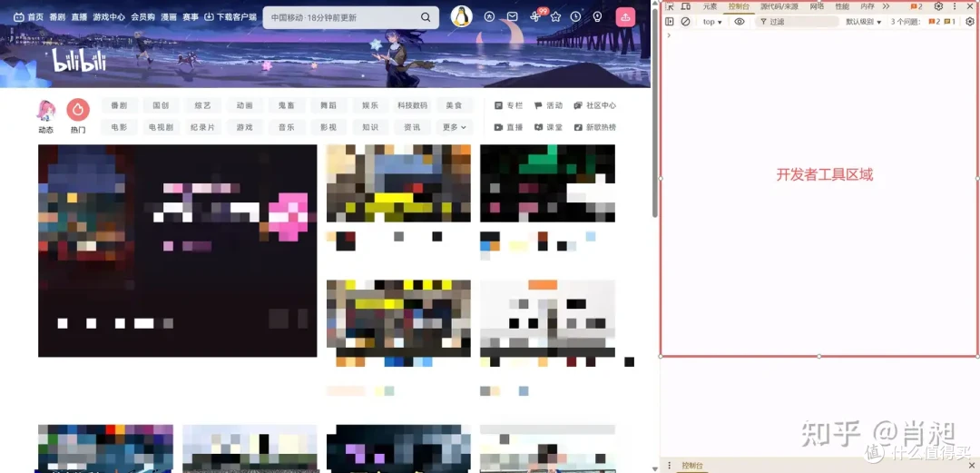Open the favorites star icon
The width and height of the screenshot is (980, 473).
(555, 17)
